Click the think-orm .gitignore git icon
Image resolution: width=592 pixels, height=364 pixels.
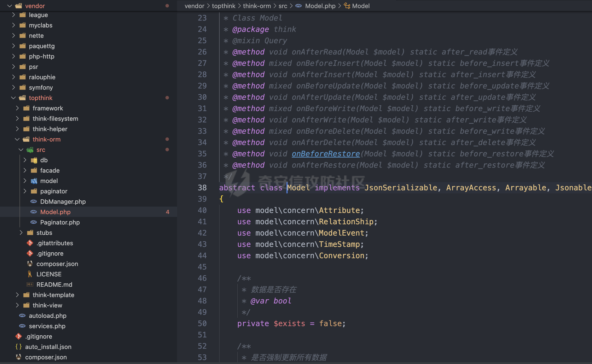tap(30, 253)
